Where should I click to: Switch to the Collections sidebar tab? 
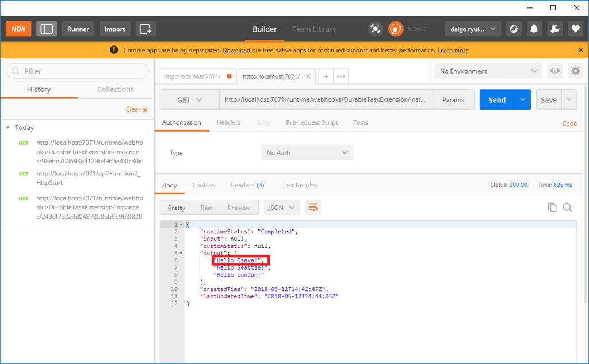[x=116, y=89]
